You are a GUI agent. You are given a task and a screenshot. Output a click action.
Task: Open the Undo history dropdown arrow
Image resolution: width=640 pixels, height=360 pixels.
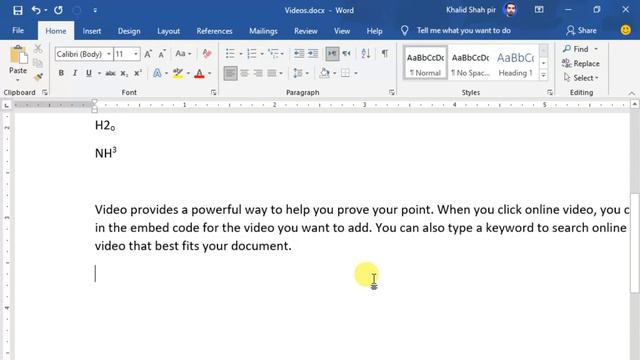[x=45, y=10]
